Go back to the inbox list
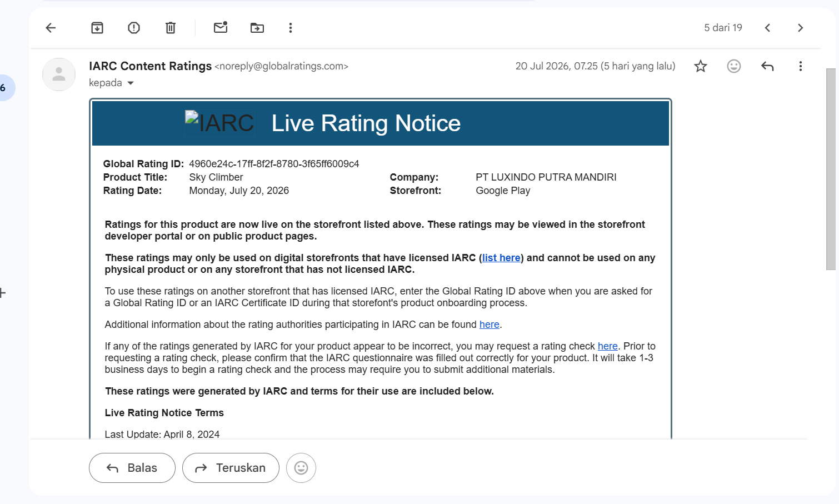This screenshot has height=504, width=839. pyautogui.click(x=51, y=28)
